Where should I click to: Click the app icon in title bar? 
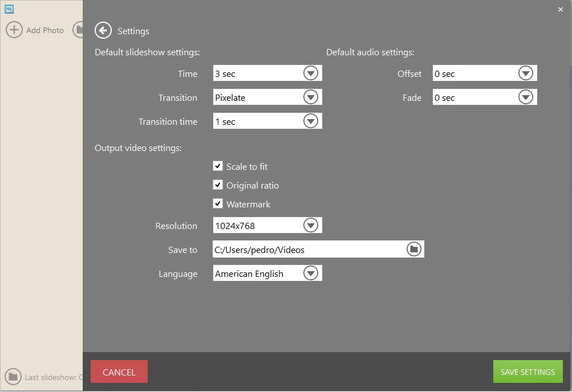pos(9,9)
